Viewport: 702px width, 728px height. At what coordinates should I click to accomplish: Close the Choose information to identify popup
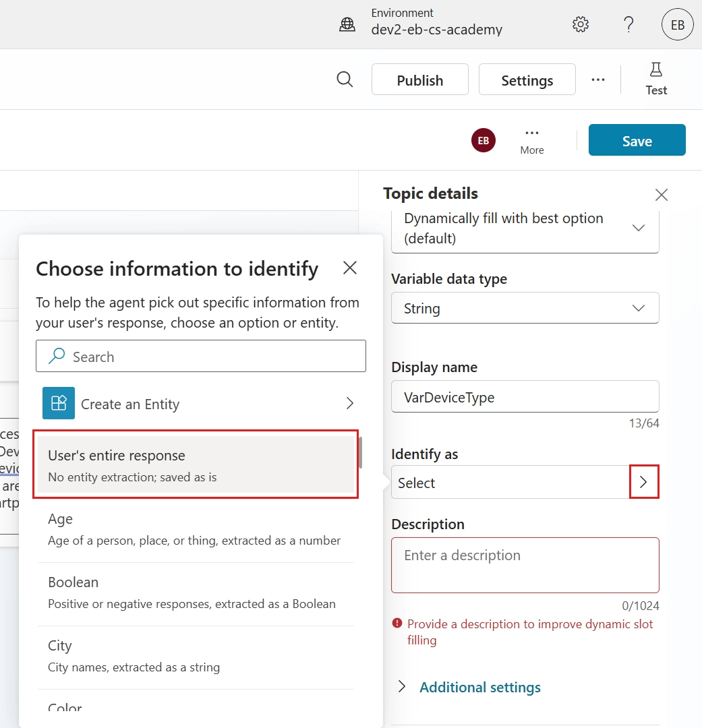coord(349,268)
